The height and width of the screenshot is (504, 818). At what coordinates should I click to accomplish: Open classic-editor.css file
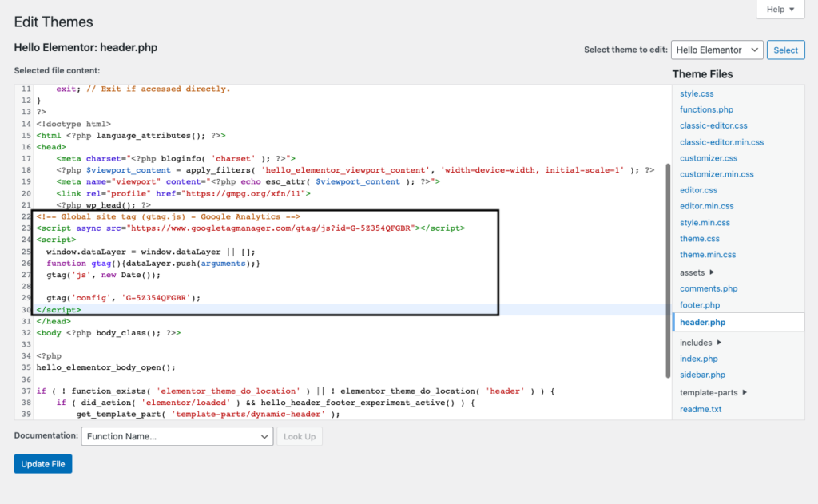coord(713,125)
